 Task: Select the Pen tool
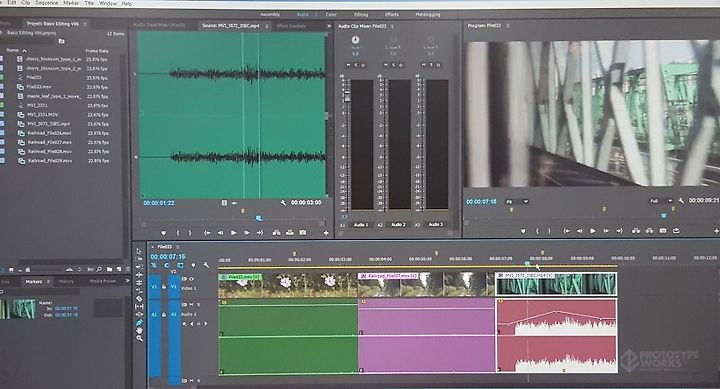(139, 322)
